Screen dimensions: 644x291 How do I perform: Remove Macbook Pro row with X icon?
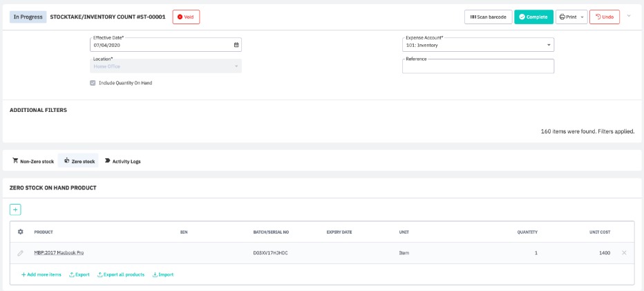click(x=624, y=253)
